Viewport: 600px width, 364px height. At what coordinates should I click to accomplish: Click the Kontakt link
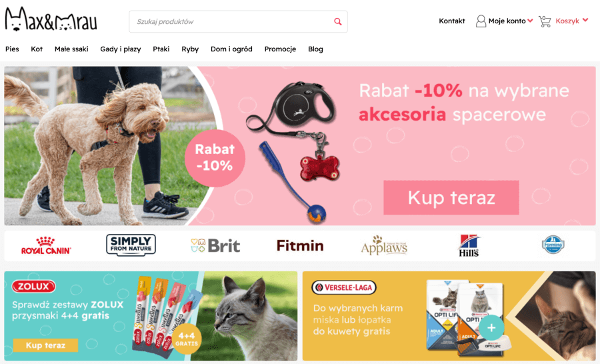(451, 21)
